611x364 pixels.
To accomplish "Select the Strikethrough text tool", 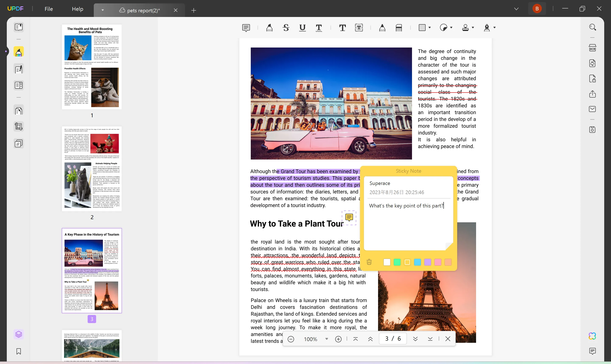I will tap(286, 27).
